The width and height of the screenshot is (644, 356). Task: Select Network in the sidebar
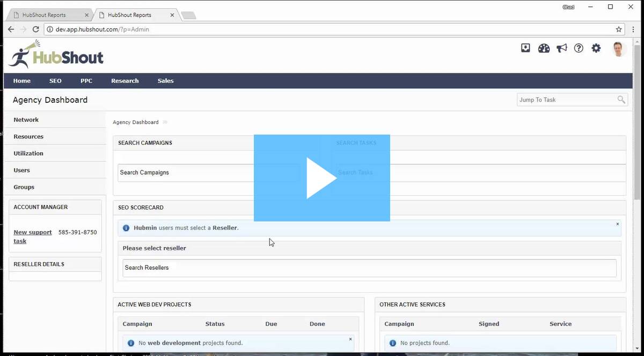[55, 120]
